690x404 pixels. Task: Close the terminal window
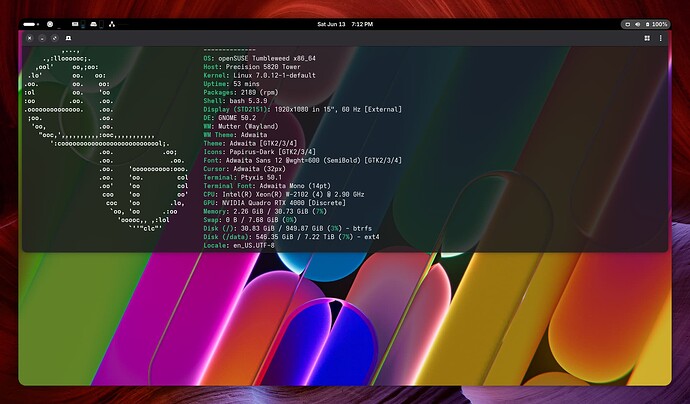click(x=29, y=38)
